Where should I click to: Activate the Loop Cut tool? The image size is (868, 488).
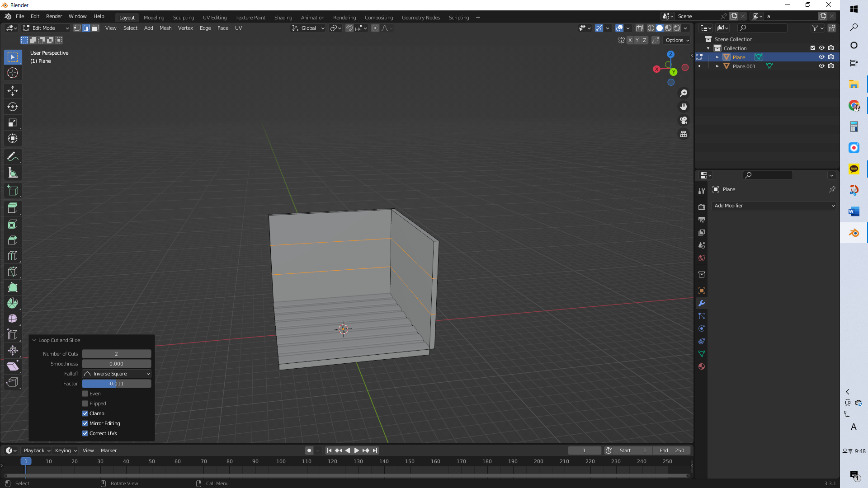(13, 256)
